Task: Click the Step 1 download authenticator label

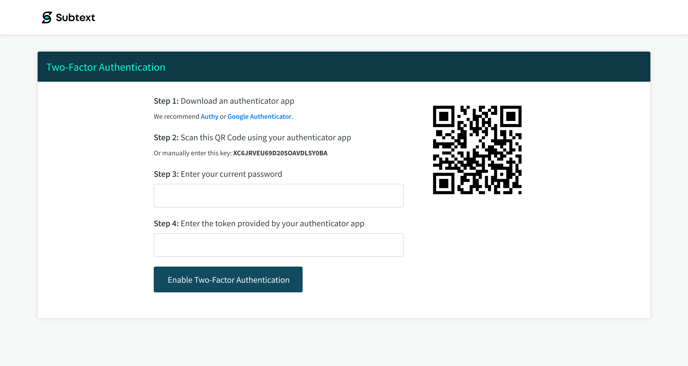Action: coord(224,101)
